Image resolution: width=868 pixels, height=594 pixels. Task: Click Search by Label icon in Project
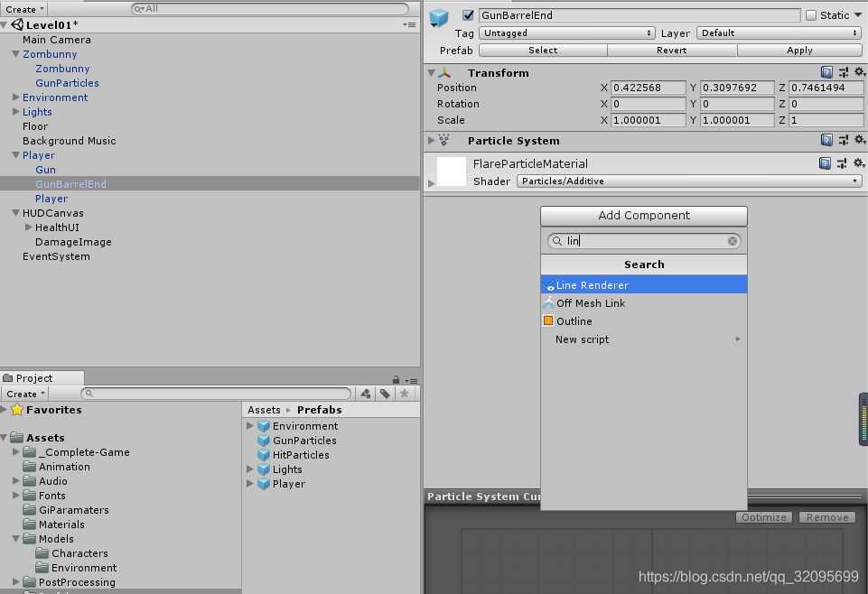385,394
